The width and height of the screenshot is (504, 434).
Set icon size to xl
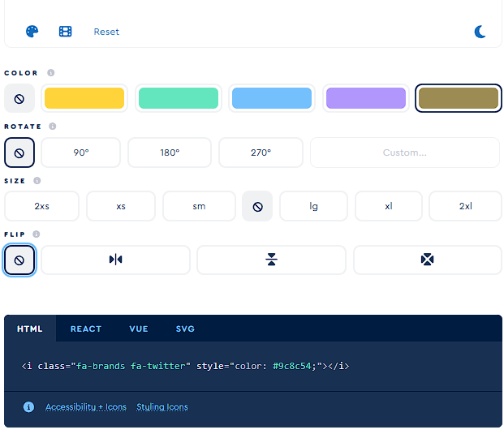389,206
